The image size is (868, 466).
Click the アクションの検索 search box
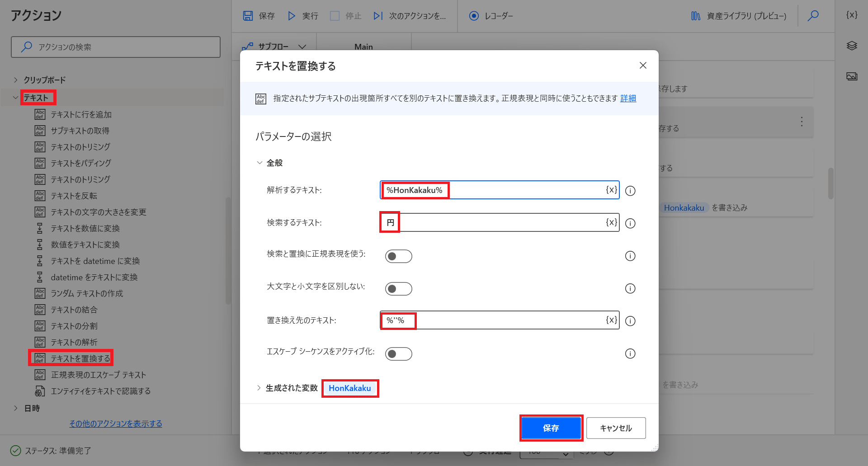[116, 47]
